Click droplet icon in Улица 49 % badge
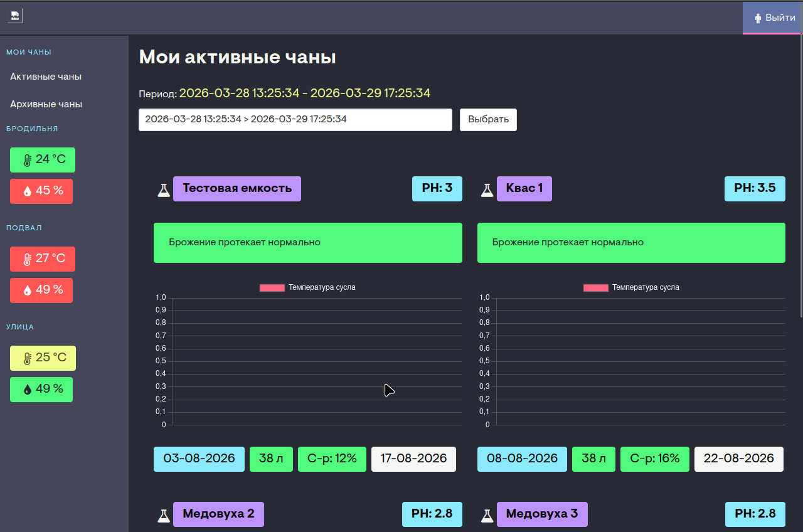The width and height of the screenshot is (803, 532). coord(27,390)
